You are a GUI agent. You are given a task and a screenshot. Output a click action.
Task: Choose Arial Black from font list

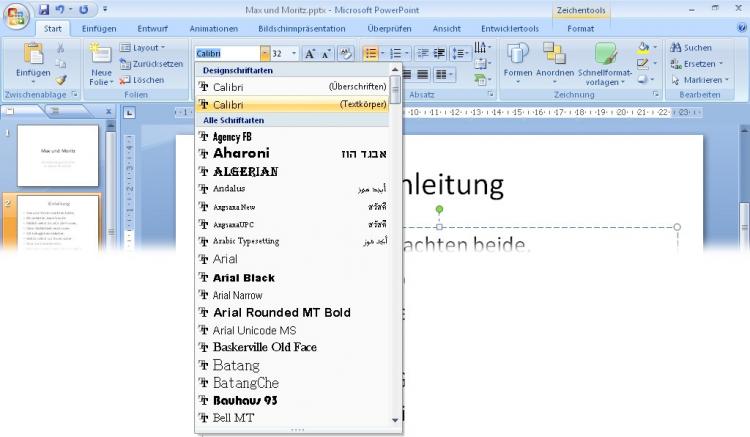[243, 277]
